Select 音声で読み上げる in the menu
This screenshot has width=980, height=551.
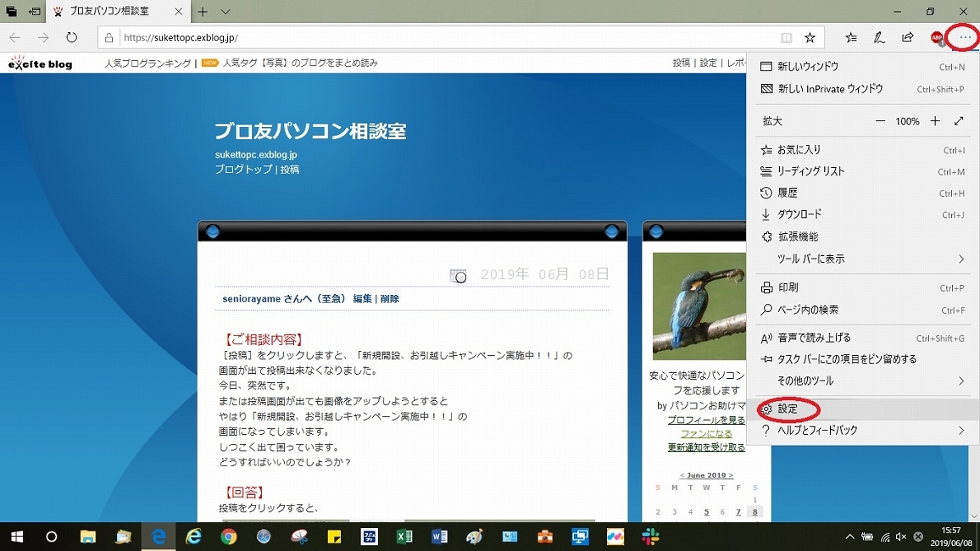click(862, 338)
